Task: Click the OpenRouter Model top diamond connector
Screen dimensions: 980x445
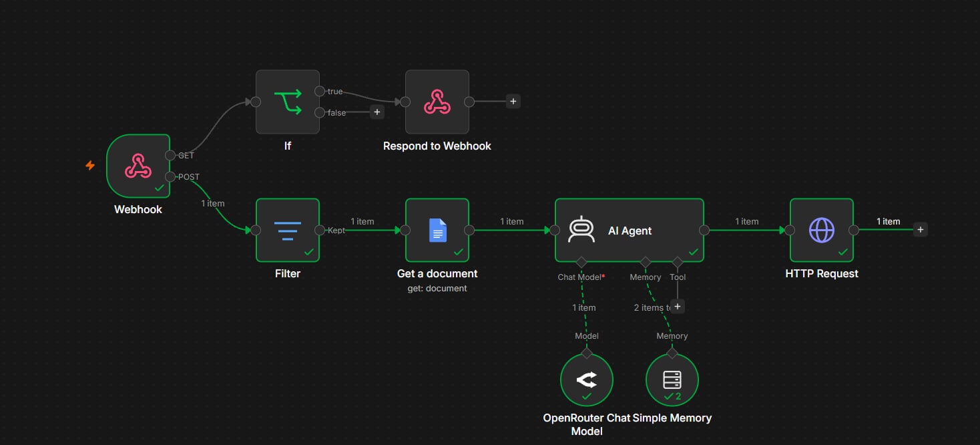Action: 587,353
